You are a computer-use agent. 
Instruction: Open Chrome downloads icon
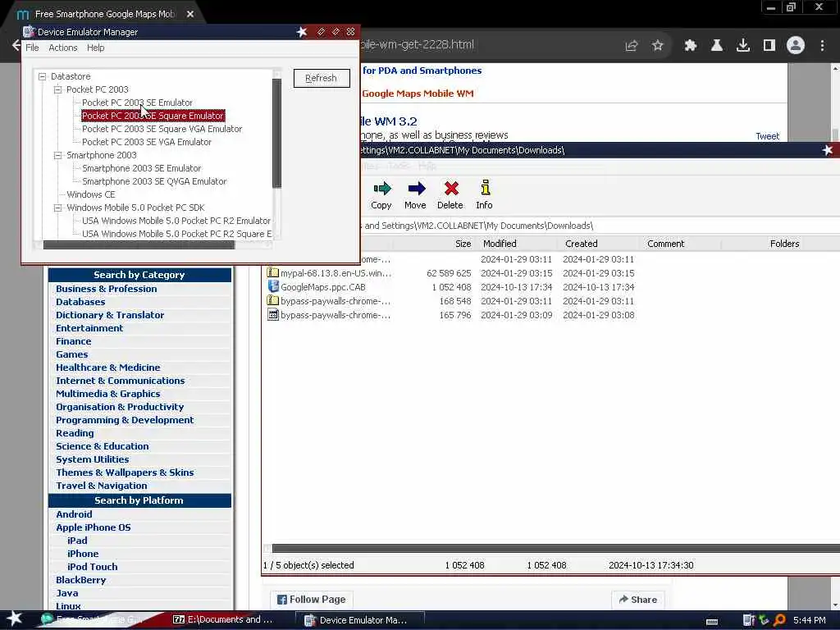pos(743,46)
